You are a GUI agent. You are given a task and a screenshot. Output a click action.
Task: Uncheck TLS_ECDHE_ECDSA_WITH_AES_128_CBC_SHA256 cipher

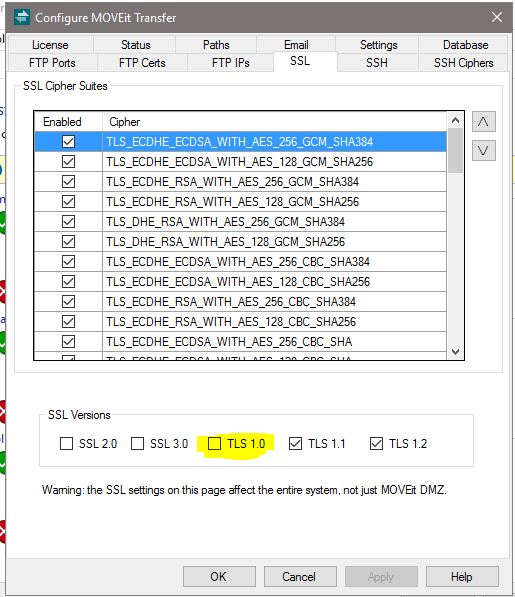pyautogui.click(x=69, y=281)
